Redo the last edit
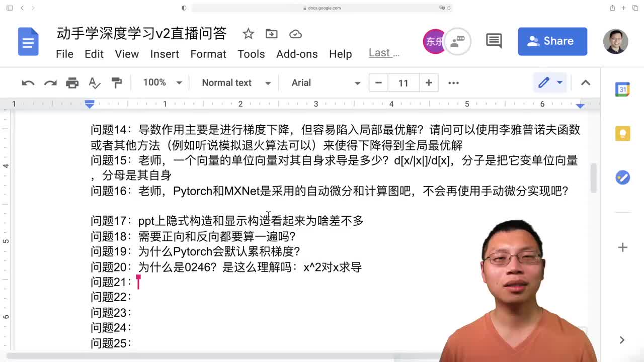Image resolution: width=644 pixels, height=362 pixels. tap(50, 83)
